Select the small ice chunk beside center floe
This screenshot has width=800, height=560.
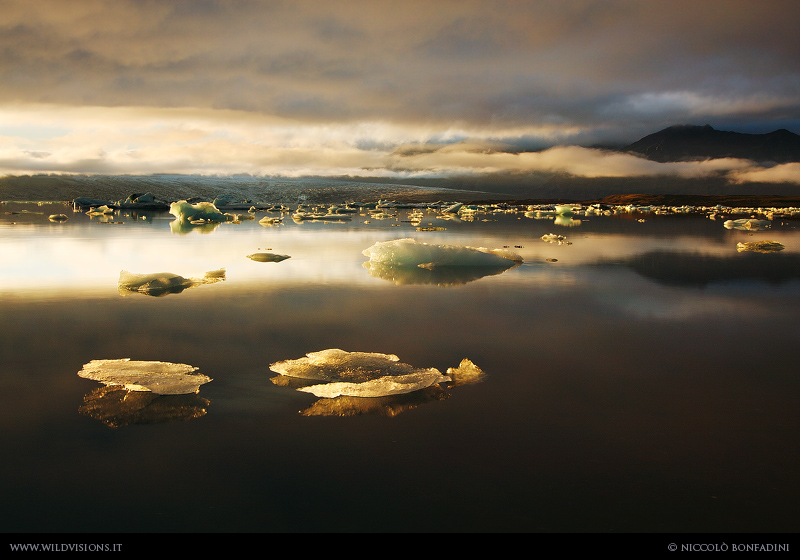coord(465,372)
